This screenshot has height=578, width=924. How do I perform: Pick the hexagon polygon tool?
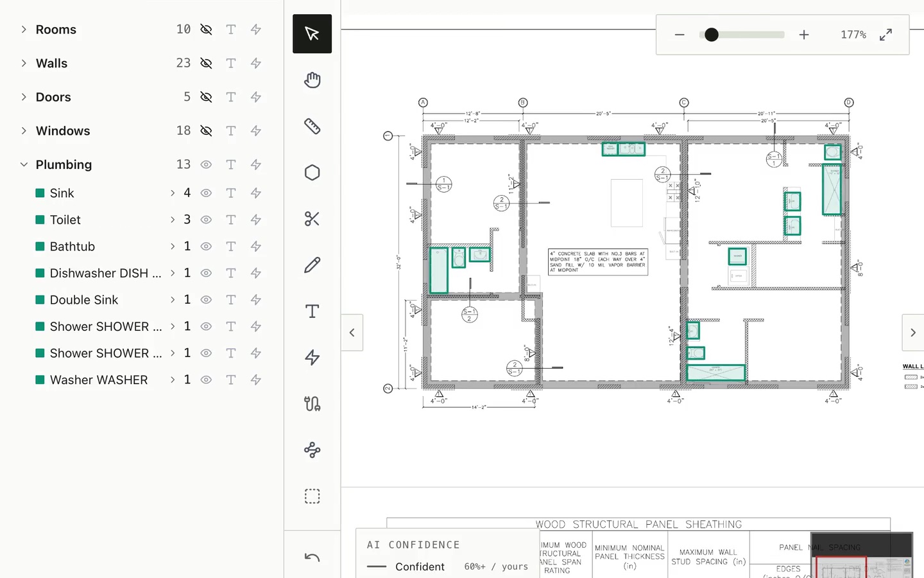[x=312, y=173]
